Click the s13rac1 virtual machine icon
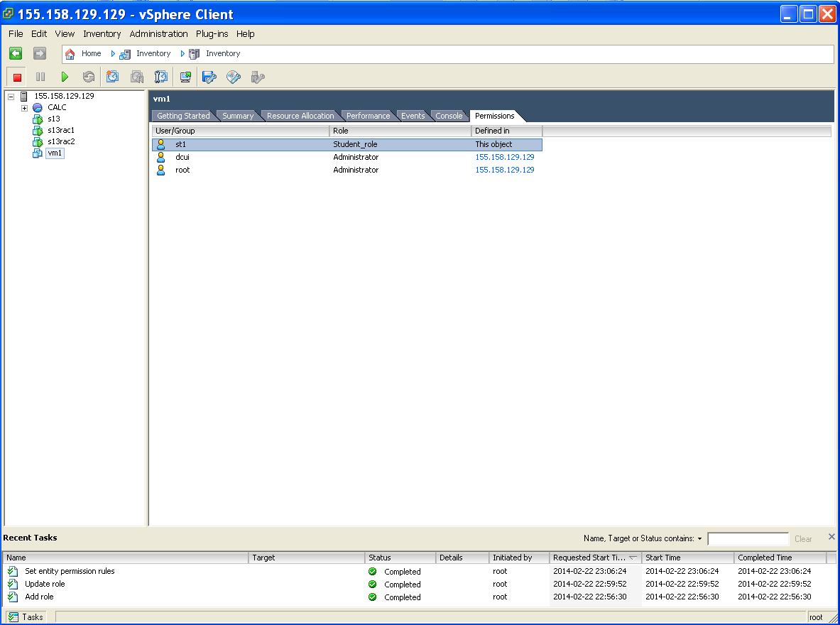The width and height of the screenshot is (840, 625). [38, 130]
